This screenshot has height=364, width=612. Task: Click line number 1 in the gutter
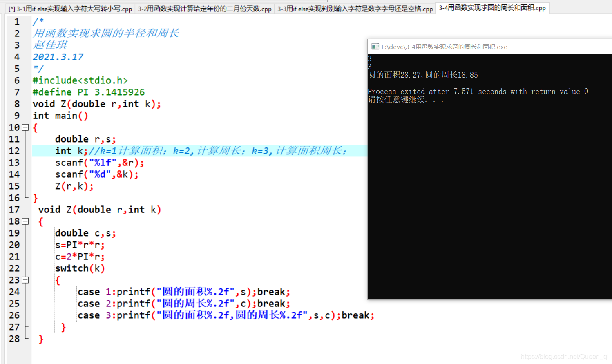(17, 22)
